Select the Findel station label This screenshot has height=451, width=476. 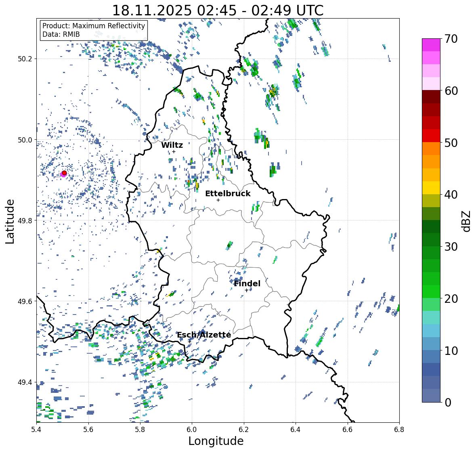[247, 283]
